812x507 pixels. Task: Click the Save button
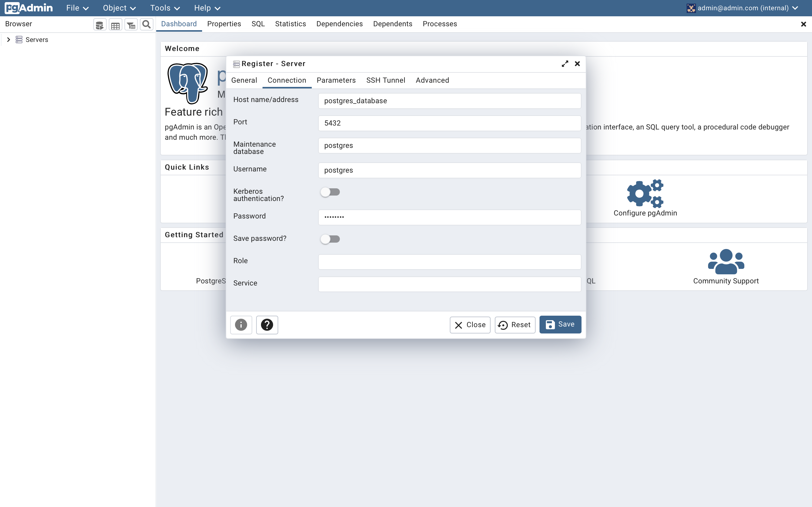pos(560,325)
